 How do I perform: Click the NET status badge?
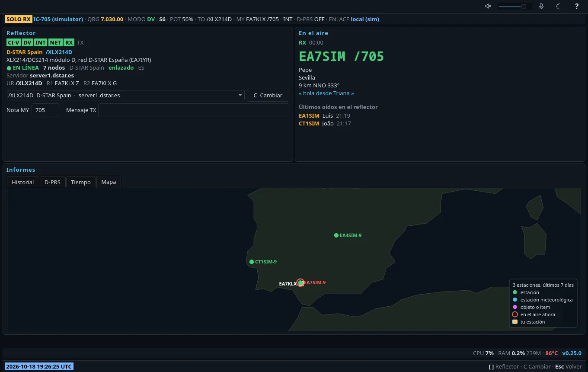tap(55, 42)
